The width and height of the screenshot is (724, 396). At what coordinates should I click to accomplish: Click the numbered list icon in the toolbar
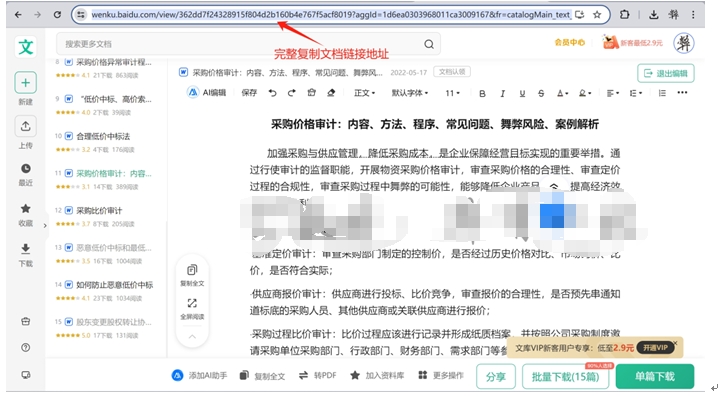pyautogui.click(x=662, y=93)
